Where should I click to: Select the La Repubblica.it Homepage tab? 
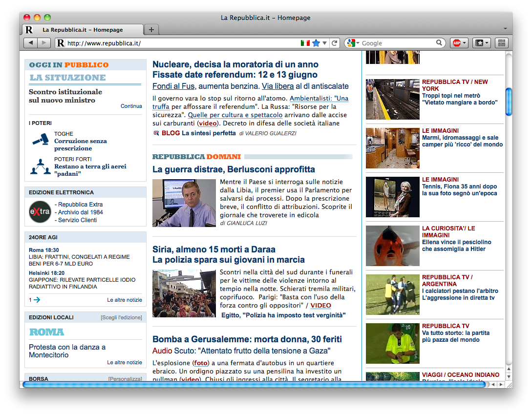pyautogui.click(x=83, y=30)
